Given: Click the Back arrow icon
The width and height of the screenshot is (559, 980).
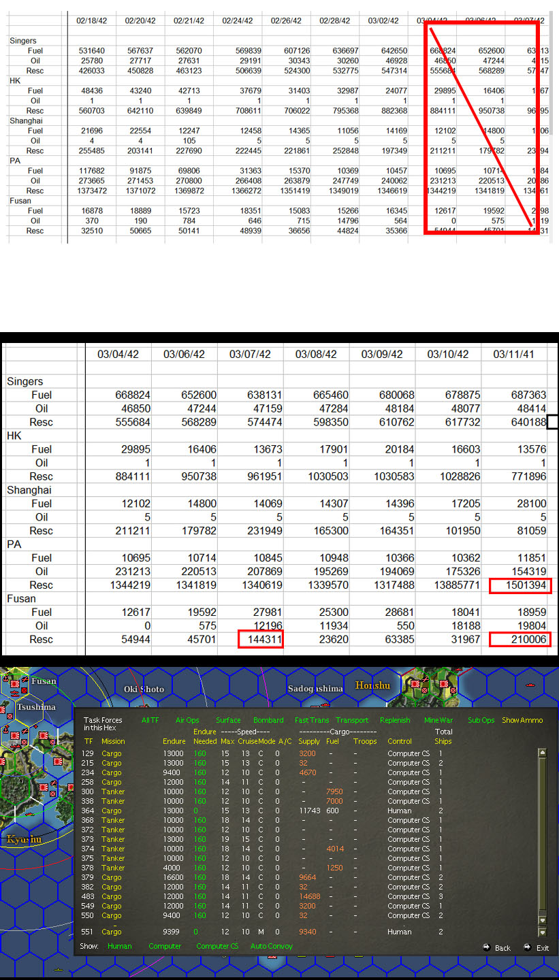Looking at the screenshot, I should tap(487, 947).
